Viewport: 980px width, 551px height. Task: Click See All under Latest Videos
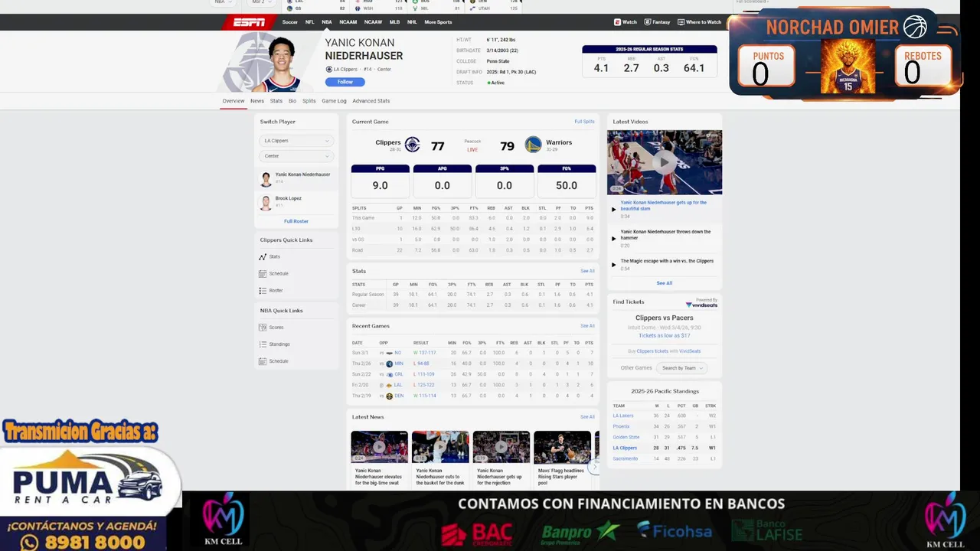(665, 283)
